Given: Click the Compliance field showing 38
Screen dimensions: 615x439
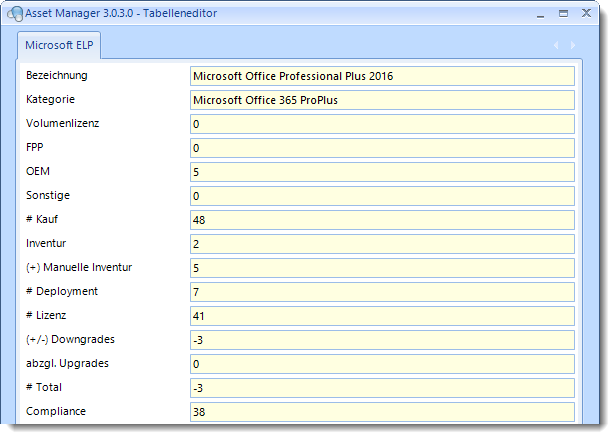Looking at the screenshot, I should (x=382, y=412).
